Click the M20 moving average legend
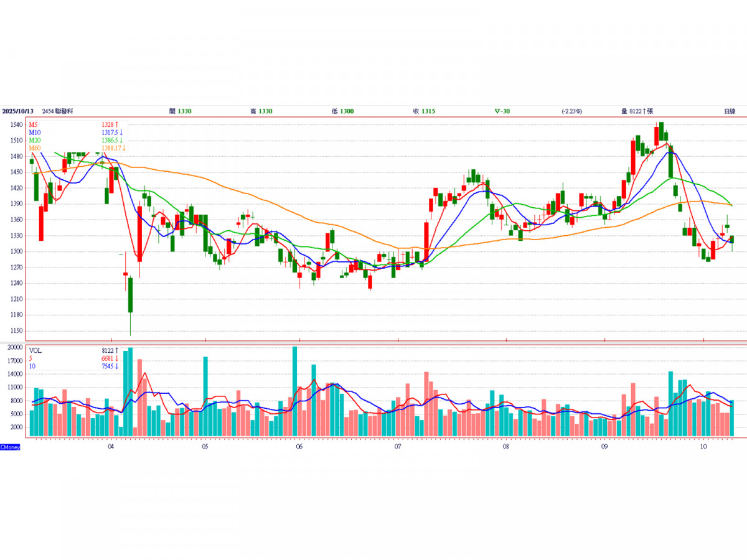Viewport: 747px width, 560px height. click(x=35, y=141)
